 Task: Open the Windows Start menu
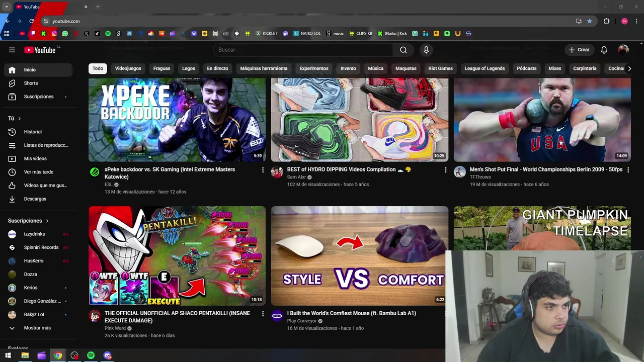8,355
